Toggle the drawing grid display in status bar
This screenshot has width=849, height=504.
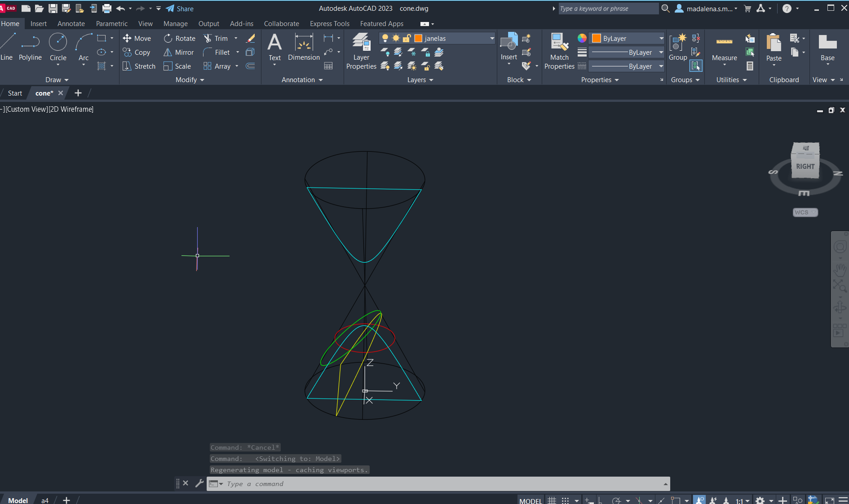click(x=552, y=500)
